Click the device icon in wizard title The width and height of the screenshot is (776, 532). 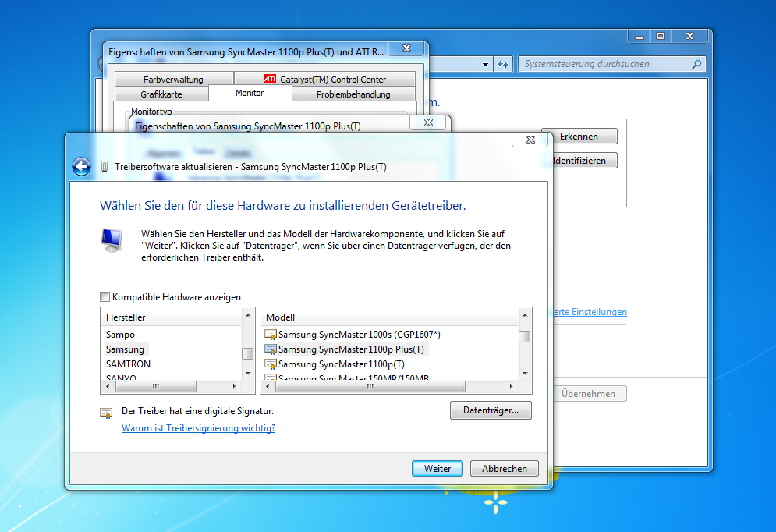click(x=105, y=167)
